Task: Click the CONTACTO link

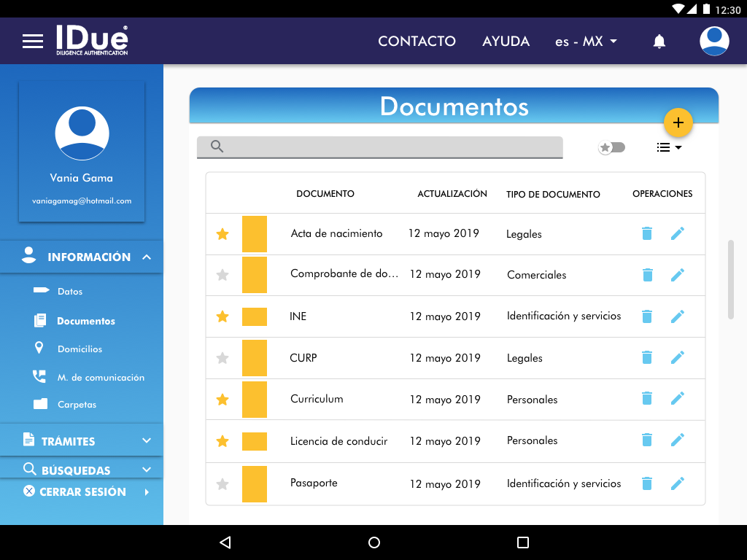Action: pyautogui.click(x=417, y=42)
